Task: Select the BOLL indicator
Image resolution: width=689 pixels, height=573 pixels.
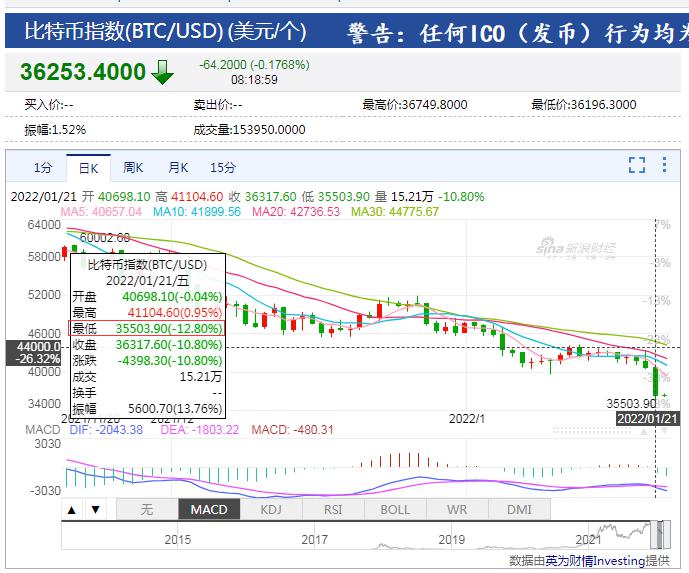Action: 395,510
